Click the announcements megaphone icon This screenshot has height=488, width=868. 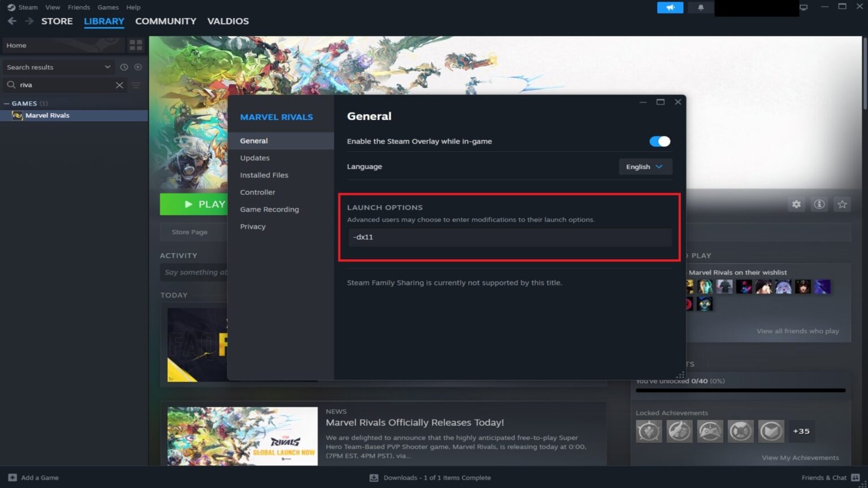click(x=670, y=7)
